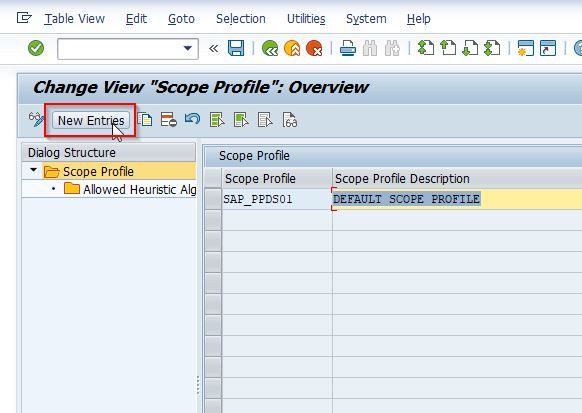582x413 pixels.
Task: Open the Utilities menu
Action: tap(306, 19)
